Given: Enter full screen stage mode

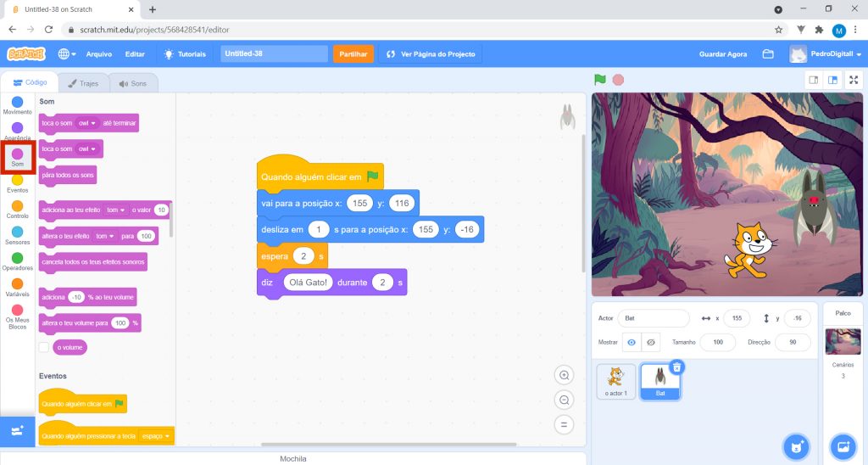Looking at the screenshot, I should tap(854, 80).
